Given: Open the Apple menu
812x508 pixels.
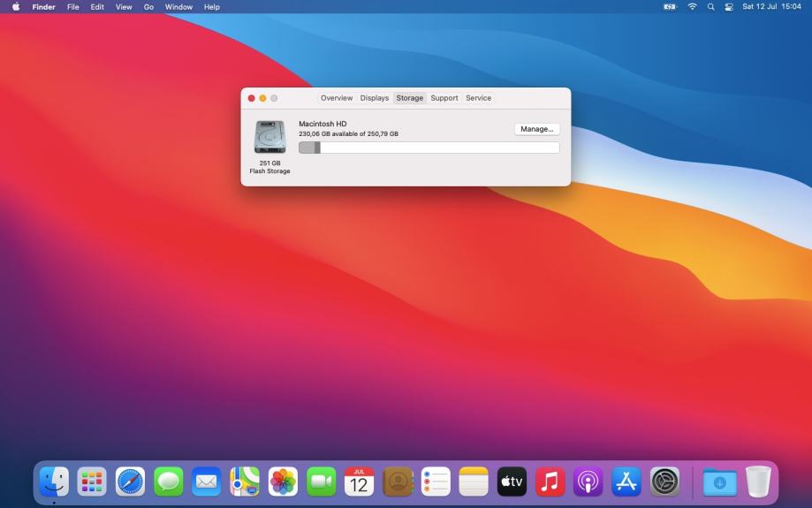Looking at the screenshot, I should (15, 7).
